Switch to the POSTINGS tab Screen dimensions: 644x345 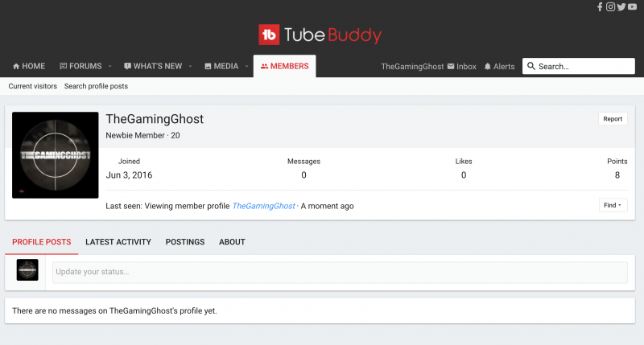point(185,242)
